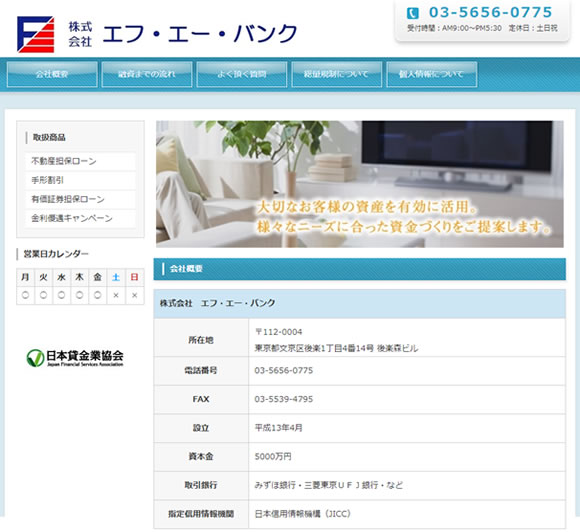Image resolution: width=580 pixels, height=532 pixels.
Task: Click the 営業日カレンダー heading
Action: point(56,254)
